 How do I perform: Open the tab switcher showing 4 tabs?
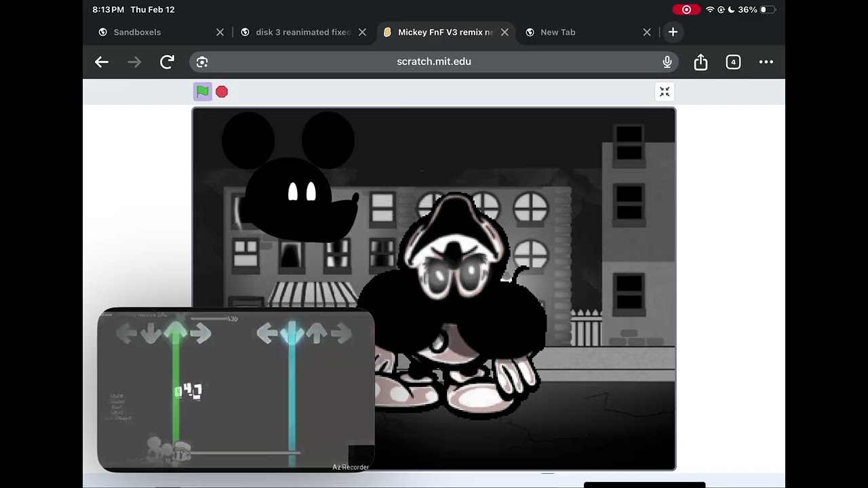[x=733, y=62]
